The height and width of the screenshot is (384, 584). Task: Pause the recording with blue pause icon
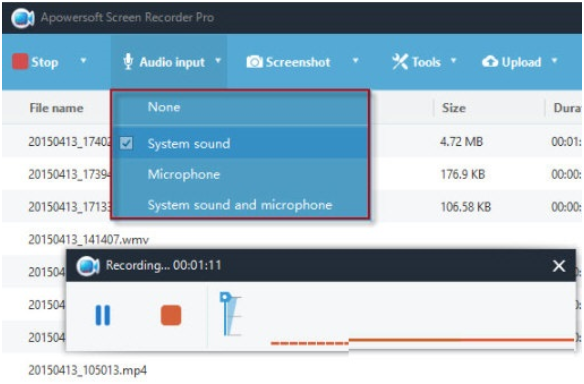103,315
